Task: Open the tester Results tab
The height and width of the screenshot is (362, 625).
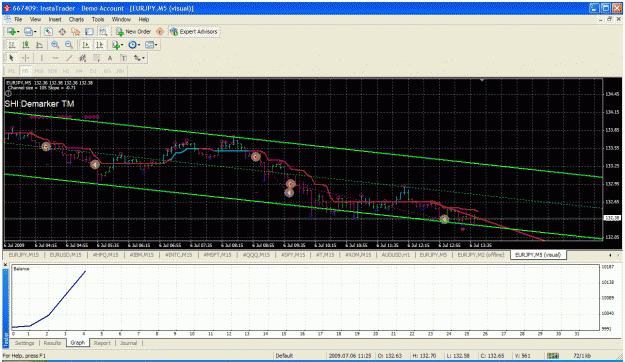Action: 52,343
